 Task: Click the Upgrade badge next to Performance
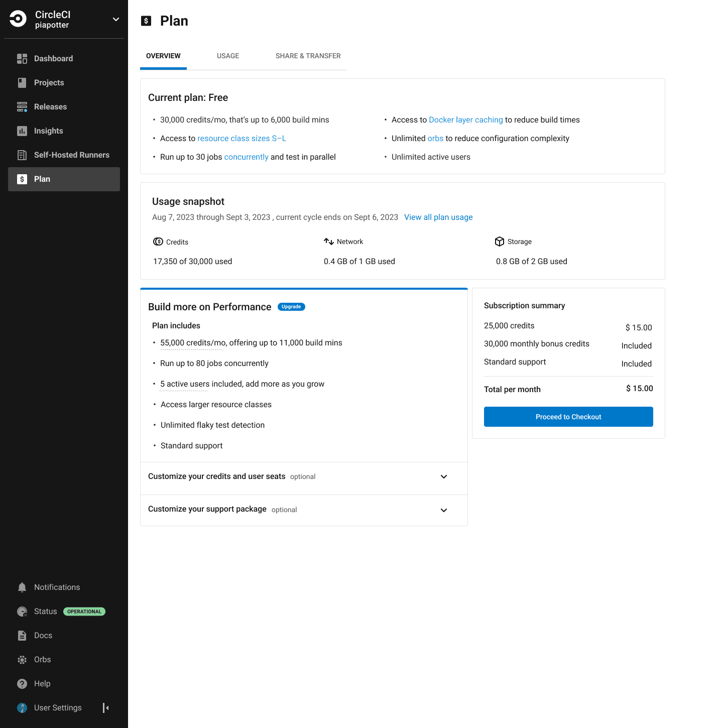pyautogui.click(x=291, y=307)
